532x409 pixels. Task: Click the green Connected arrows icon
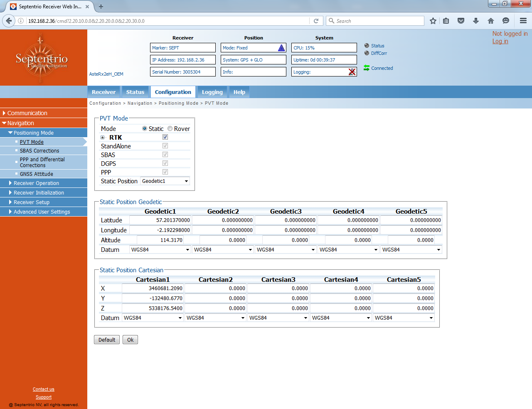pyautogui.click(x=367, y=68)
